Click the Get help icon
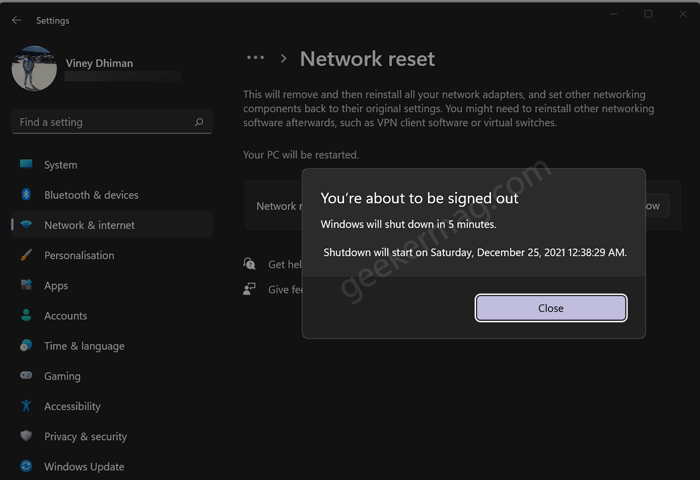This screenshot has height=480, width=700. coord(250,264)
